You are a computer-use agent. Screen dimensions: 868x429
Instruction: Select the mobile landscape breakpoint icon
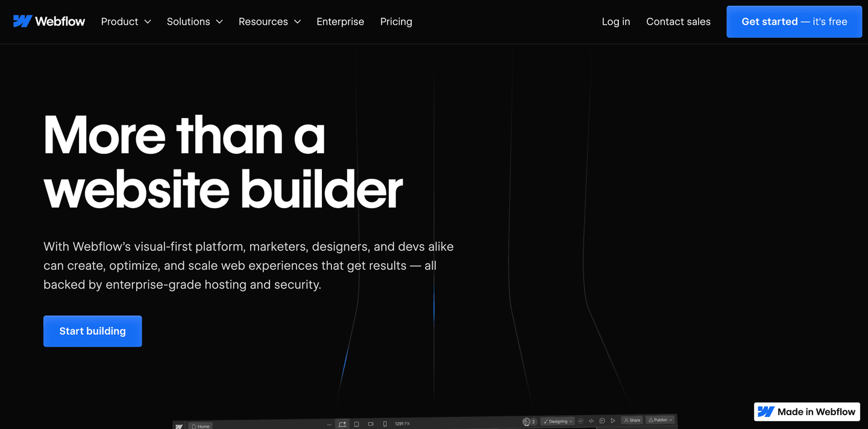pos(371,424)
